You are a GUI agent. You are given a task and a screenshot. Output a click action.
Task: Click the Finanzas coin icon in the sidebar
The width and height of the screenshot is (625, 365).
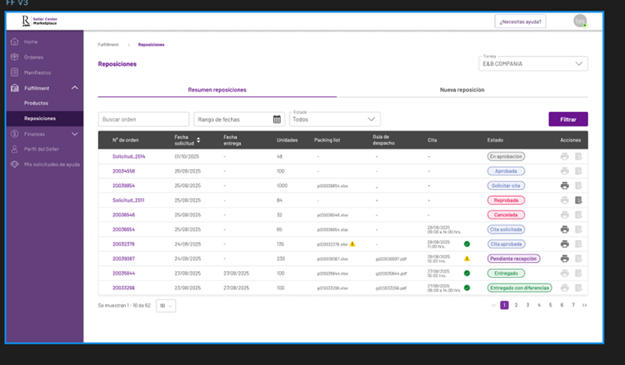point(15,134)
